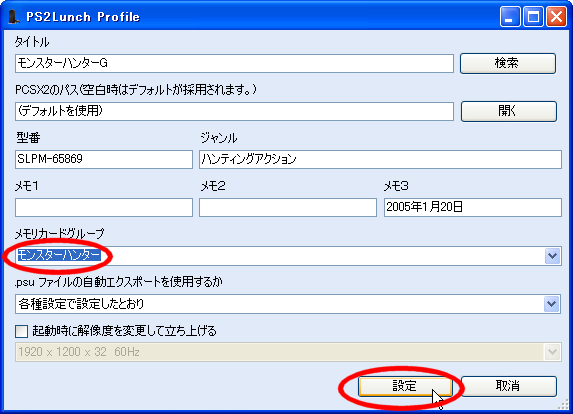The image size is (573, 414).
Task: Enable 起動時に解像度を変更して立ち上げる checkbox
Action: click(22, 331)
